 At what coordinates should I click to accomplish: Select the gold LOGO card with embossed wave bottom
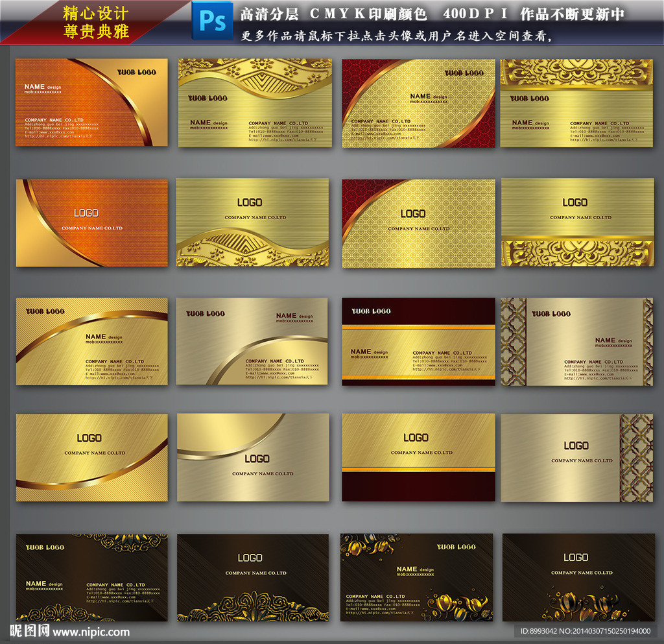252,222
